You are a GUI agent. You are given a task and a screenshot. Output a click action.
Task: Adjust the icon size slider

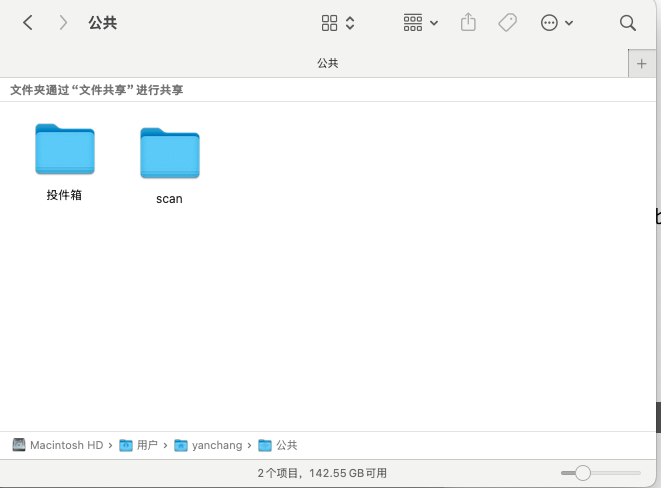[583, 472]
